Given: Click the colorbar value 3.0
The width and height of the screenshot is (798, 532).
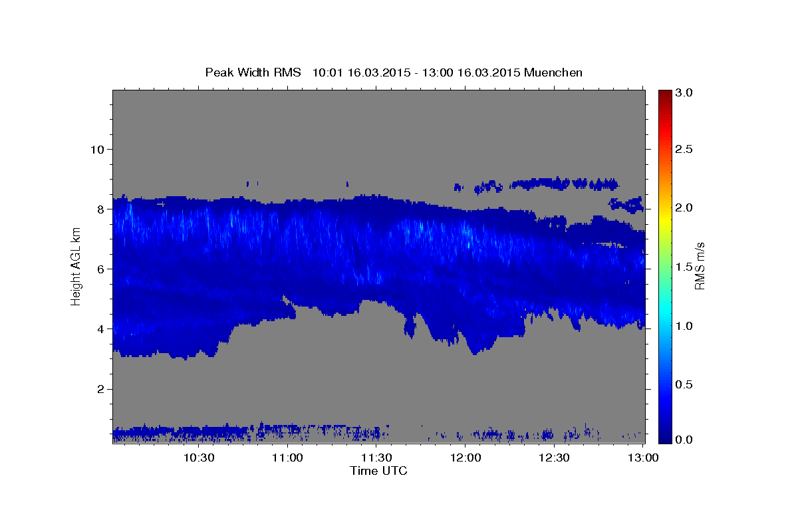Looking at the screenshot, I should click(685, 92).
